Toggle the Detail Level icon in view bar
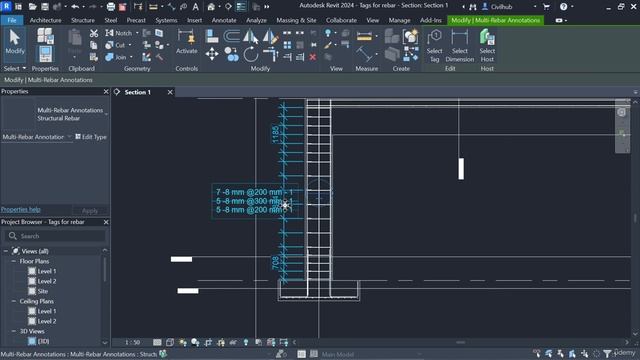This screenshot has height=360, width=640. (x=157, y=342)
